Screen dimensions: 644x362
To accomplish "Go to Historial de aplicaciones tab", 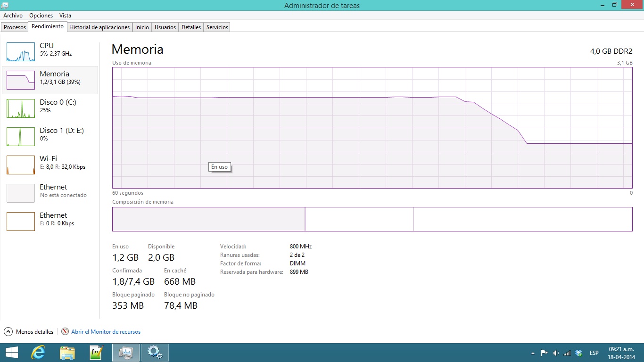I will (99, 27).
